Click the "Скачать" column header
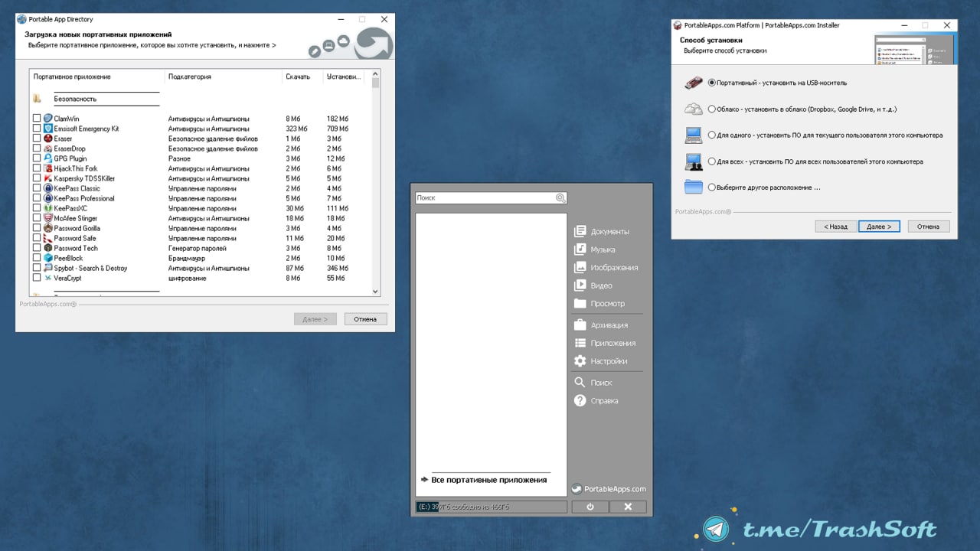The image size is (980, 551). (x=302, y=77)
